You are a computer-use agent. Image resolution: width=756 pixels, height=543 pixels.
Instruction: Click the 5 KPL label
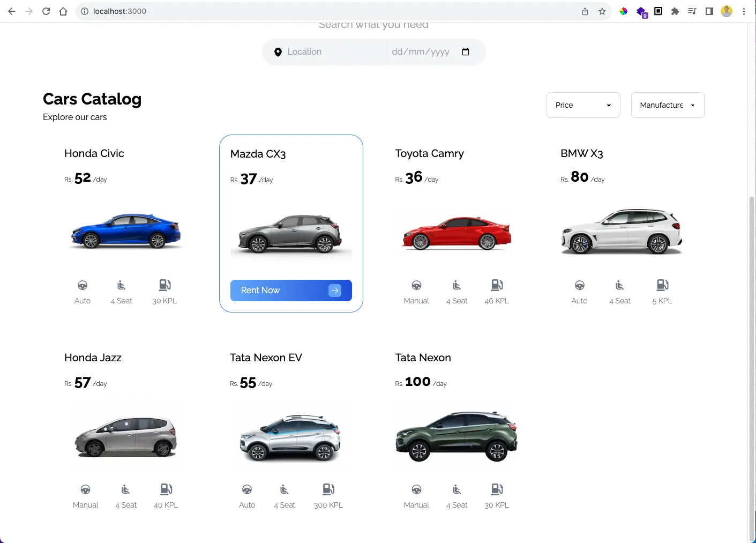tap(662, 301)
